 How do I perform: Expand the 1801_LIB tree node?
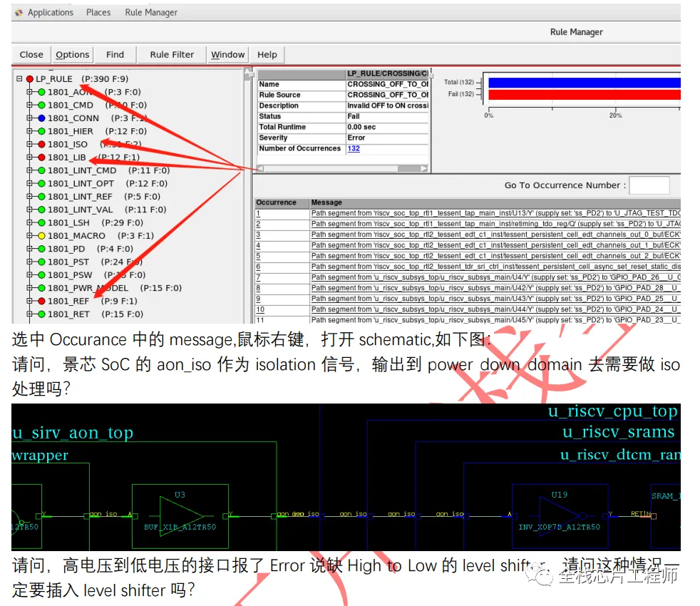(x=29, y=157)
